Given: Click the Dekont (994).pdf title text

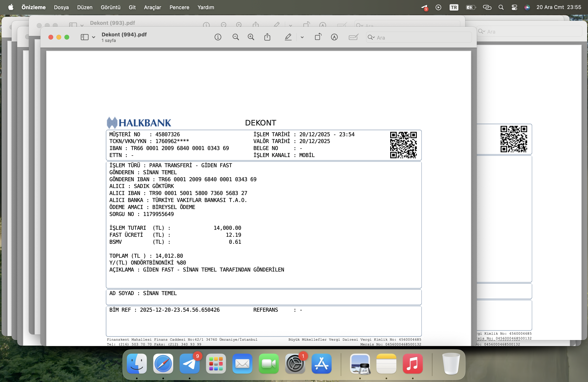Looking at the screenshot, I should pyautogui.click(x=124, y=35).
